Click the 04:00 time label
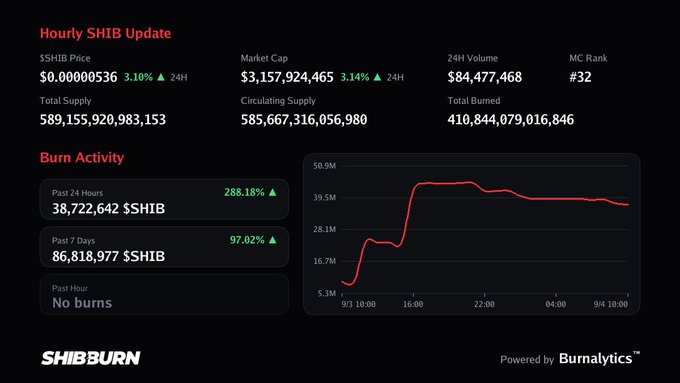Viewport: 680px width, 383px height. pos(556,304)
